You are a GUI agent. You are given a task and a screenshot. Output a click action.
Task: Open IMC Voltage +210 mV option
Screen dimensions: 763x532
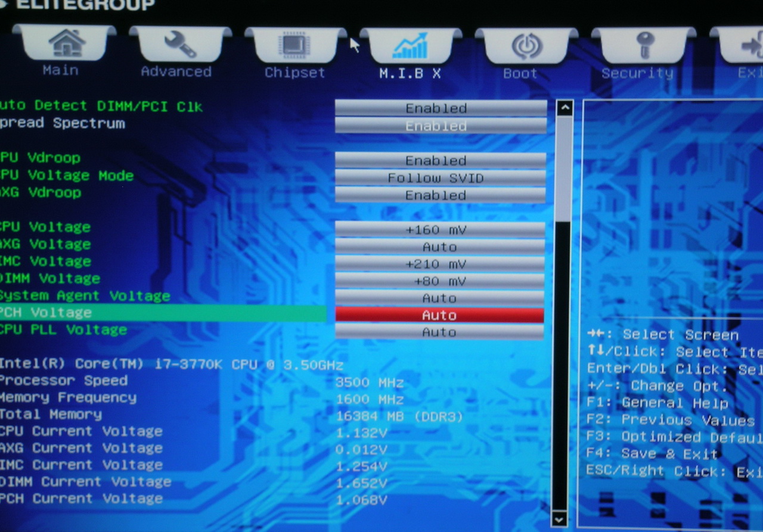tap(439, 264)
